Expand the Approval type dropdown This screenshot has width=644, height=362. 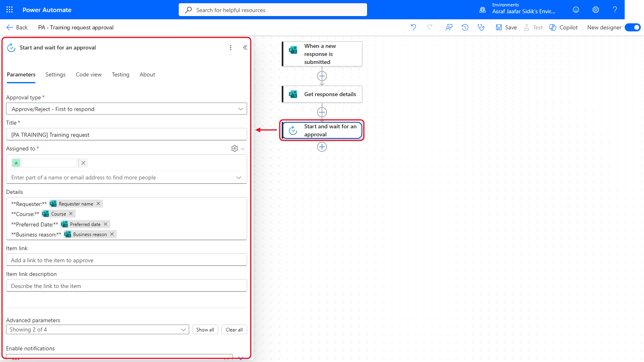tap(241, 109)
